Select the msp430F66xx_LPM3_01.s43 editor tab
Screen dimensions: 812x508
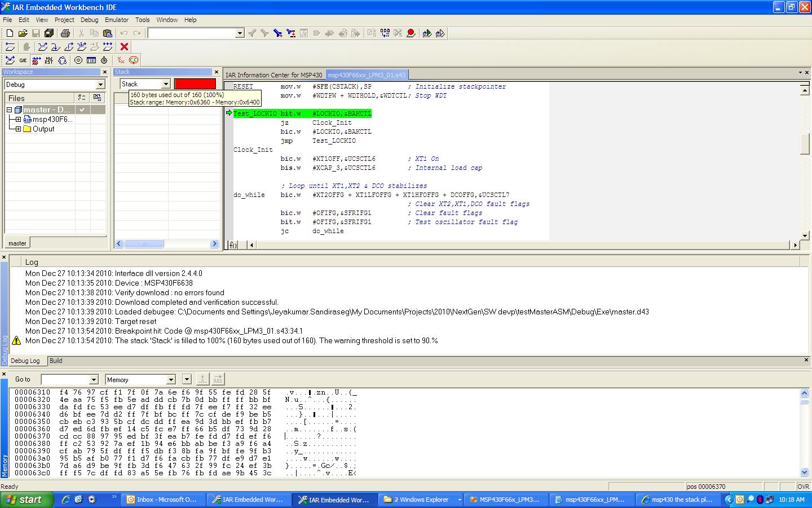pos(367,75)
